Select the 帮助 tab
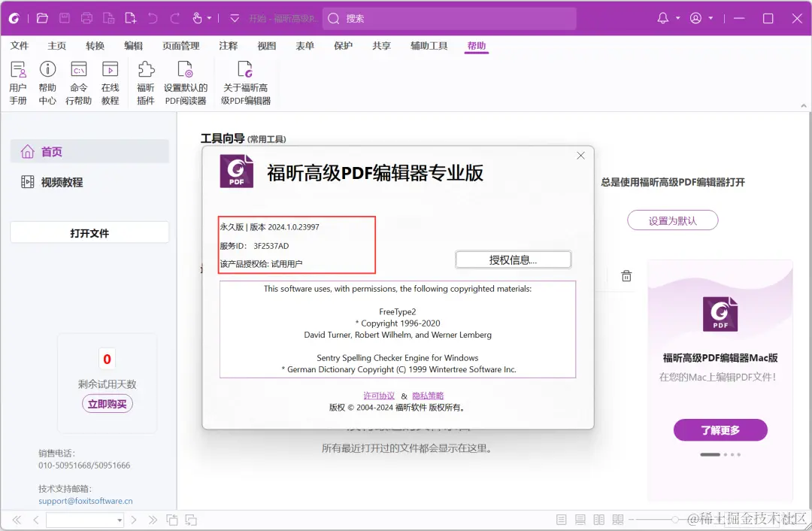Image resolution: width=812 pixels, height=531 pixels. click(x=477, y=46)
